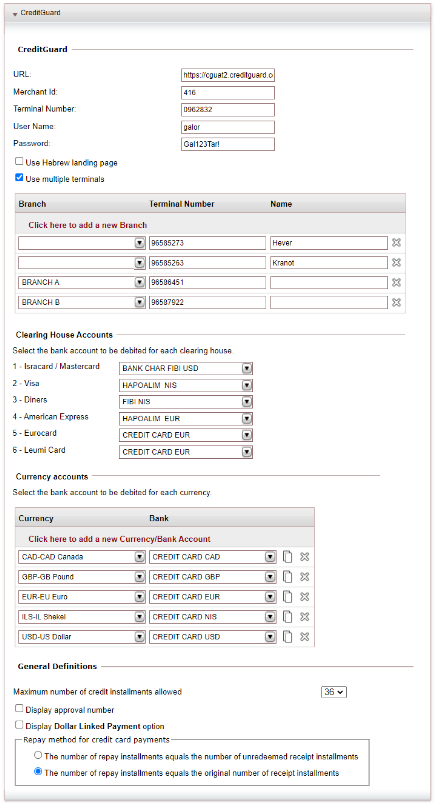
Task: Select unredeemed receipt installments repay option
Action: click(38, 755)
